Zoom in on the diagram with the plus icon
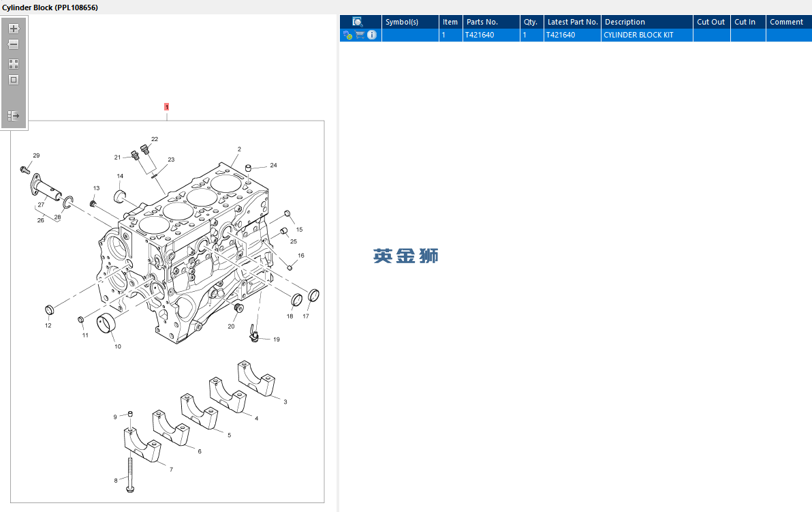812x512 pixels. click(14, 29)
